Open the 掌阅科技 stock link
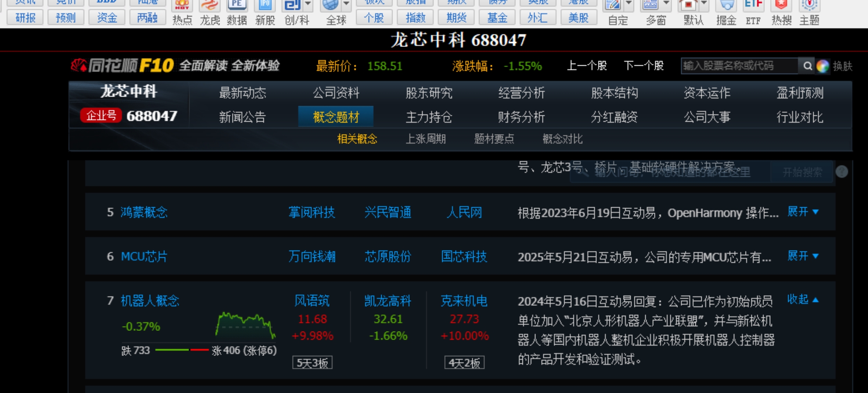The image size is (868, 393). (x=312, y=212)
